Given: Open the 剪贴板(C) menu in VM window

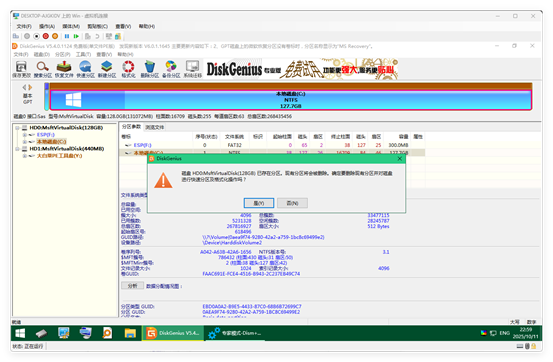Looking at the screenshot, I should (97, 26).
